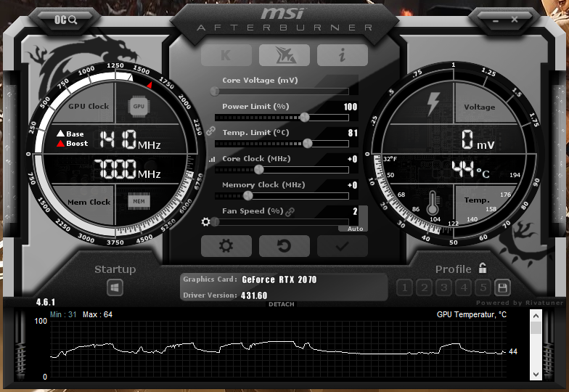Adjust the Temp. Limit slider handle
Screen dimensions: 569x392
click(x=308, y=143)
